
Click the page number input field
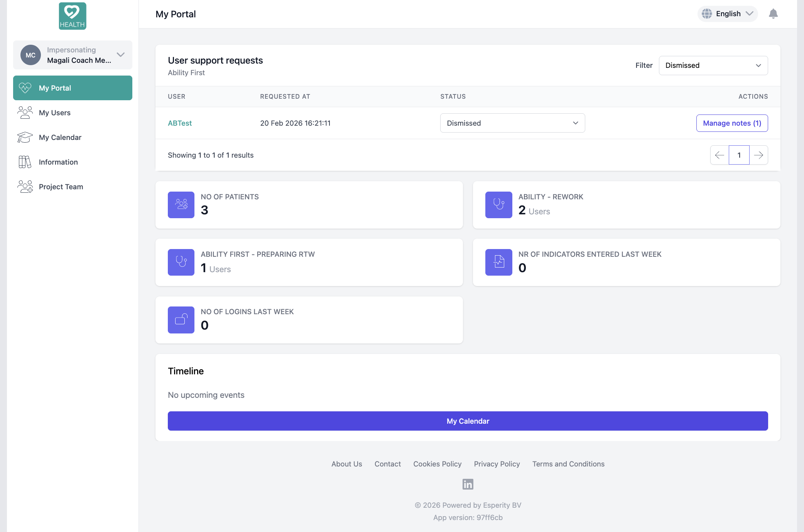(x=739, y=155)
